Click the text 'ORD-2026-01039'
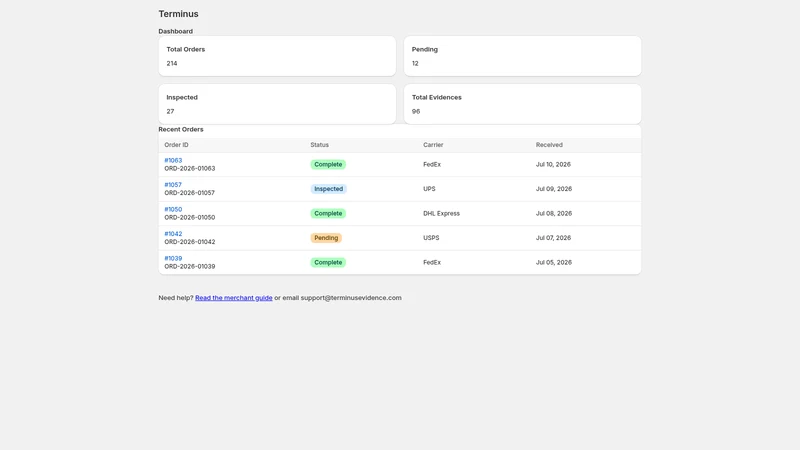The image size is (800, 450). [x=190, y=266]
